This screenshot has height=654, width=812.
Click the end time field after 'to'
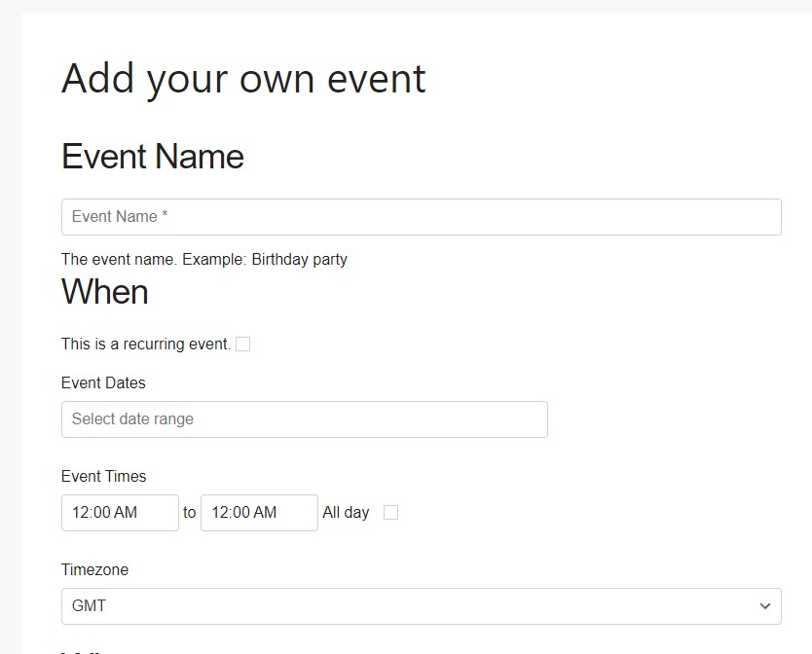(259, 513)
